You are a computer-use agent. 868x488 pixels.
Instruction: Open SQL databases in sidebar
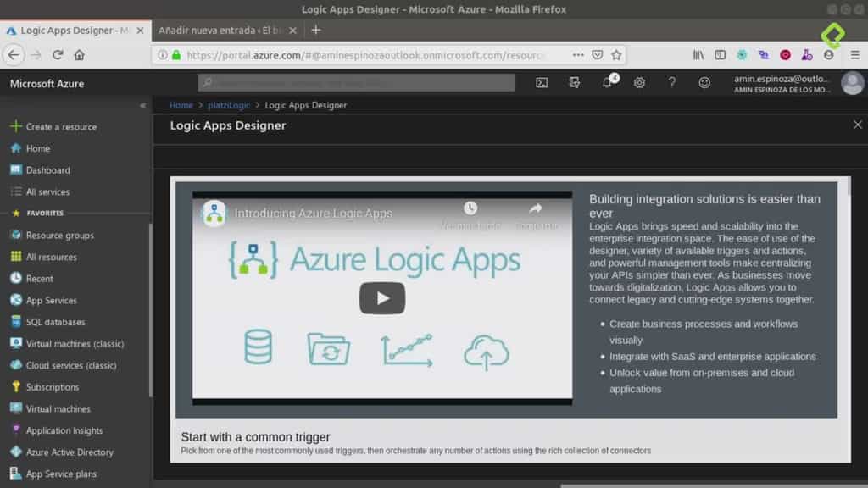tap(55, 322)
